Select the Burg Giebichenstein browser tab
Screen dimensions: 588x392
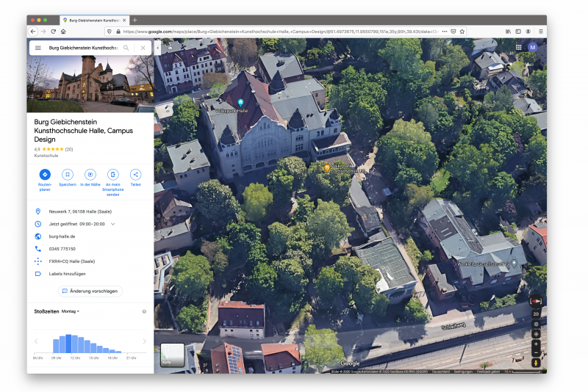click(94, 20)
